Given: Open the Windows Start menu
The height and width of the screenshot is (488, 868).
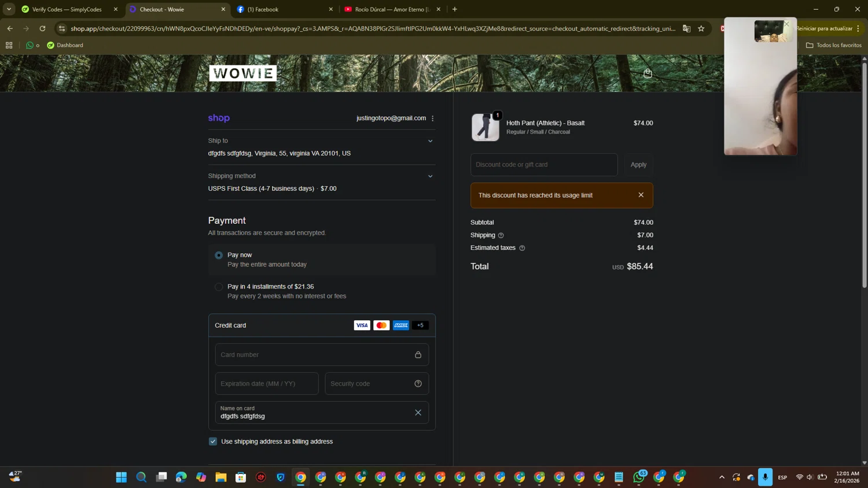Looking at the screenshot, I should 122,477.
